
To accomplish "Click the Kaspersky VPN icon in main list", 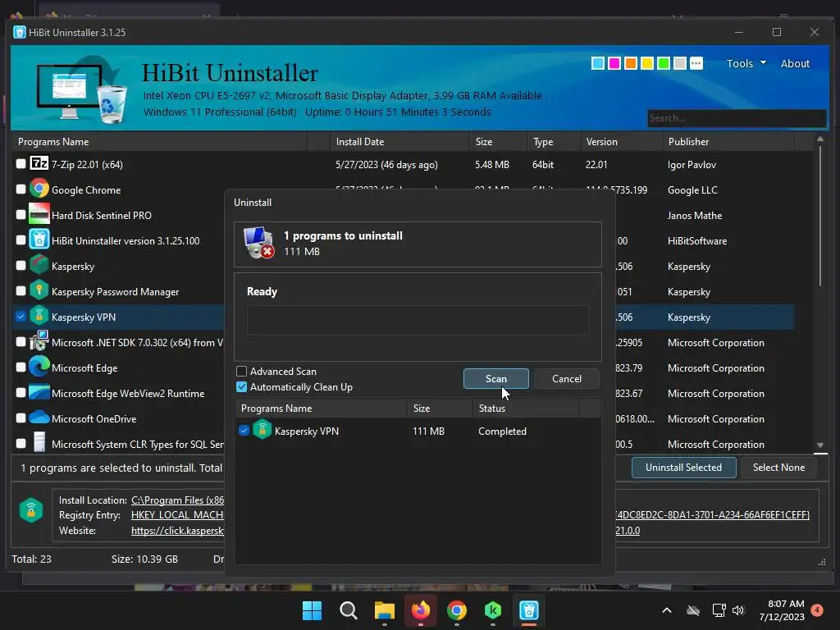I will click(39, 316).
